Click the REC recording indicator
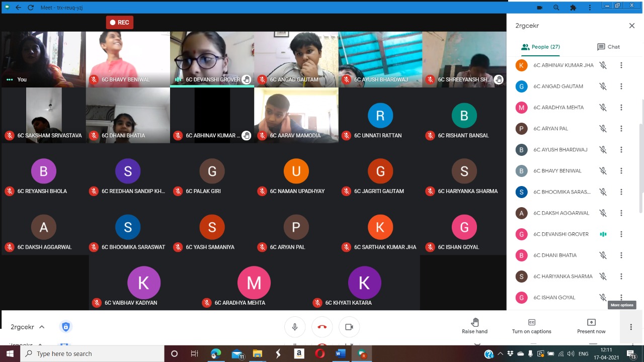 (x=120, y=22)
